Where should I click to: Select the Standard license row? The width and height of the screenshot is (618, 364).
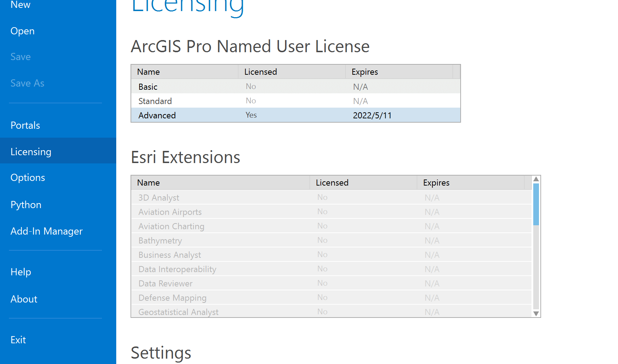[x=295, y=101]
